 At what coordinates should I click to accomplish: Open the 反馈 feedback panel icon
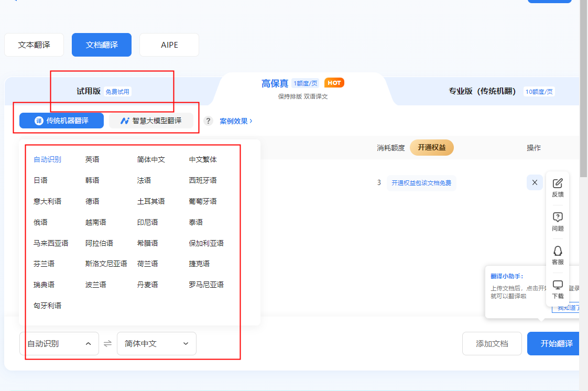[x=557, y=186]
